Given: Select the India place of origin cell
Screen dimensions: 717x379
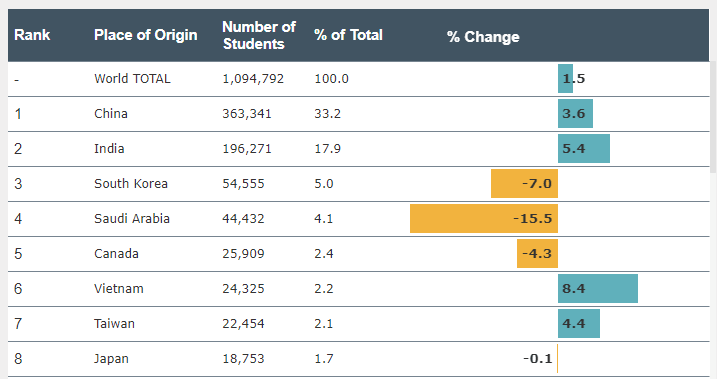Looking at the screenshot, I should [x=109, y=149].
